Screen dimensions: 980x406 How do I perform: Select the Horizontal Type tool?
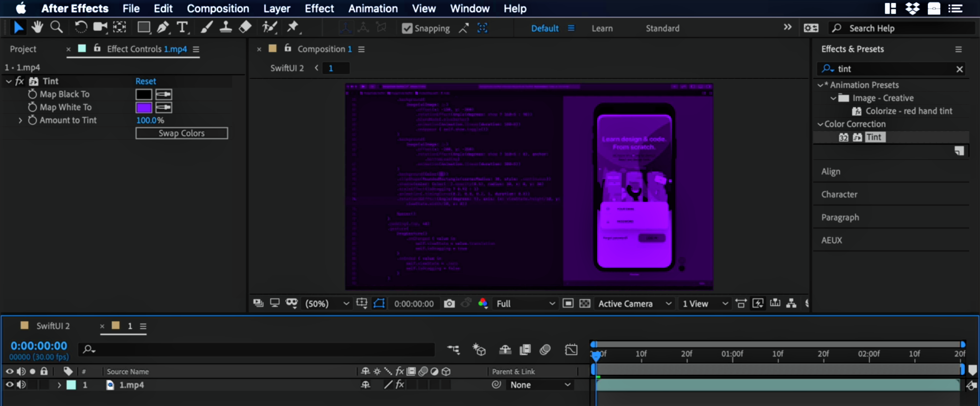click(182, 28)
